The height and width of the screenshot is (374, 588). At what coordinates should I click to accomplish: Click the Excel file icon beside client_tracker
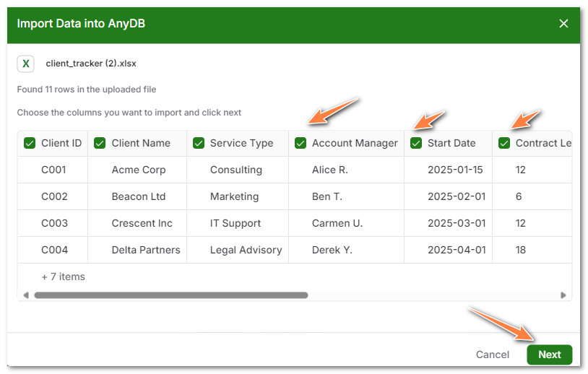25,64
